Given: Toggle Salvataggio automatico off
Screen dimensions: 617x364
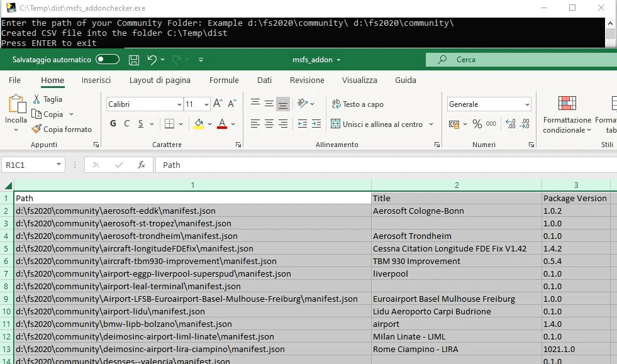Looking at the screenshot, I should pos(107,59).
